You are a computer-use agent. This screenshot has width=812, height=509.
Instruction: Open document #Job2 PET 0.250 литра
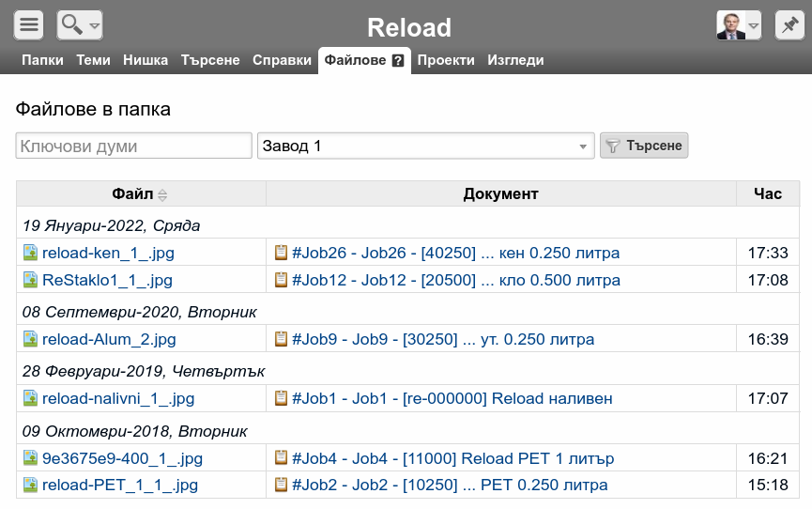coord(450,486)
